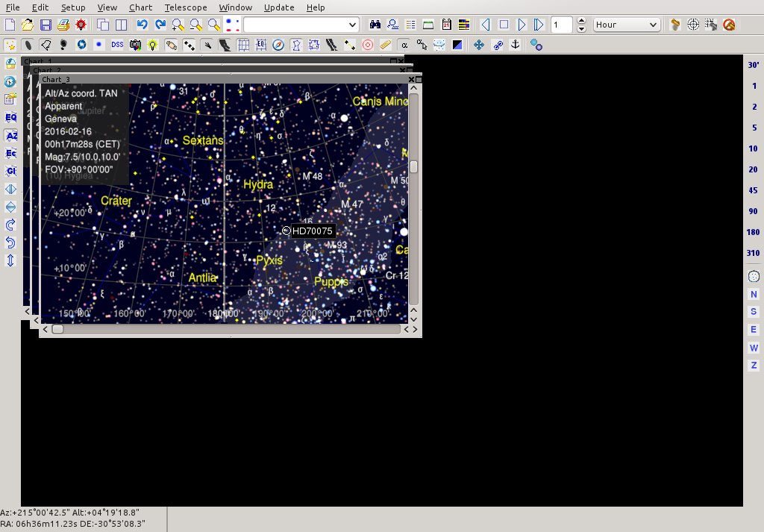764x532 pixels.
Task: Click the blue four-way move arrows icon
Action: tap(479, 45)
